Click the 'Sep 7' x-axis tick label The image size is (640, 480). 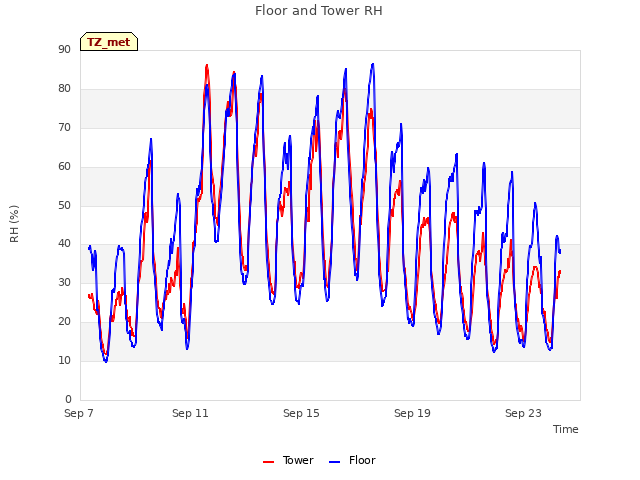79,413
